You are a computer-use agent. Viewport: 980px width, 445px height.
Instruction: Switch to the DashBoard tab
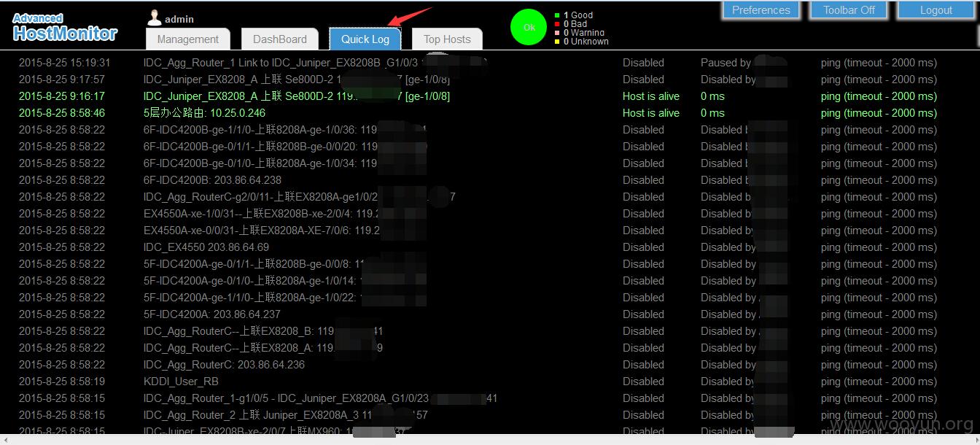[x=280, y=39]
